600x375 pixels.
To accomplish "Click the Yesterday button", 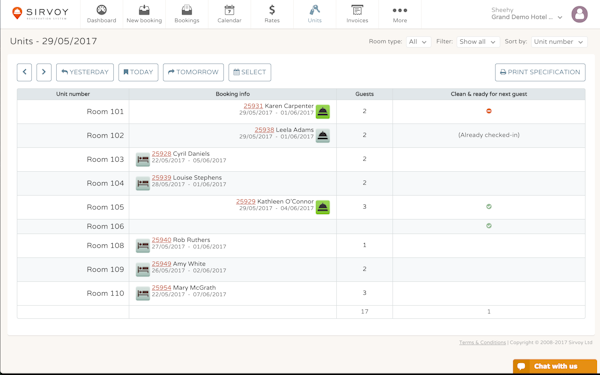I will pos(85,72).
